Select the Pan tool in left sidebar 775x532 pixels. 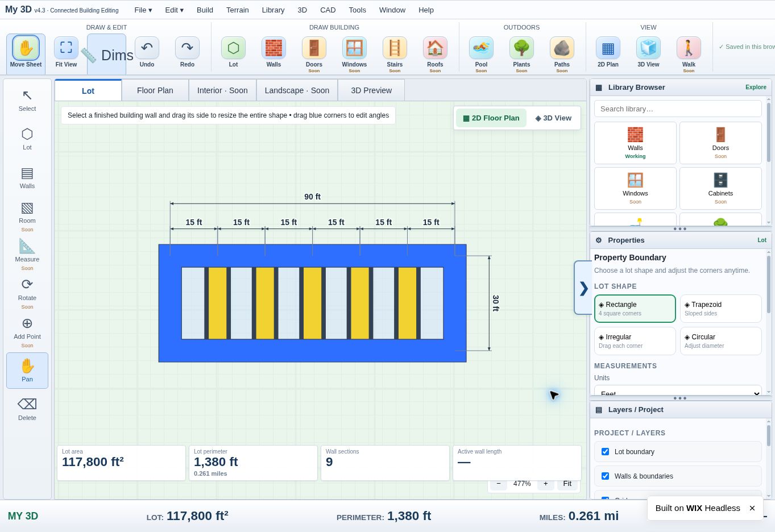27,371
